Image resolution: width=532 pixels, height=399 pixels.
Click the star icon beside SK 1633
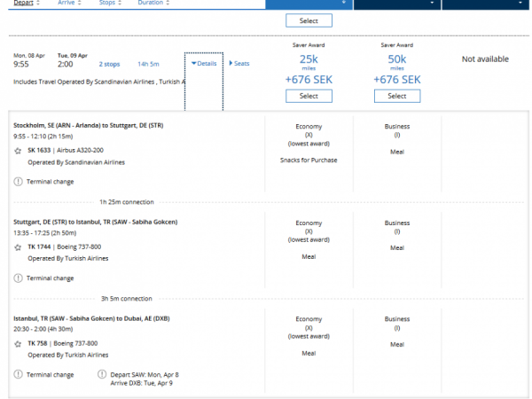[x=18, y=151]
